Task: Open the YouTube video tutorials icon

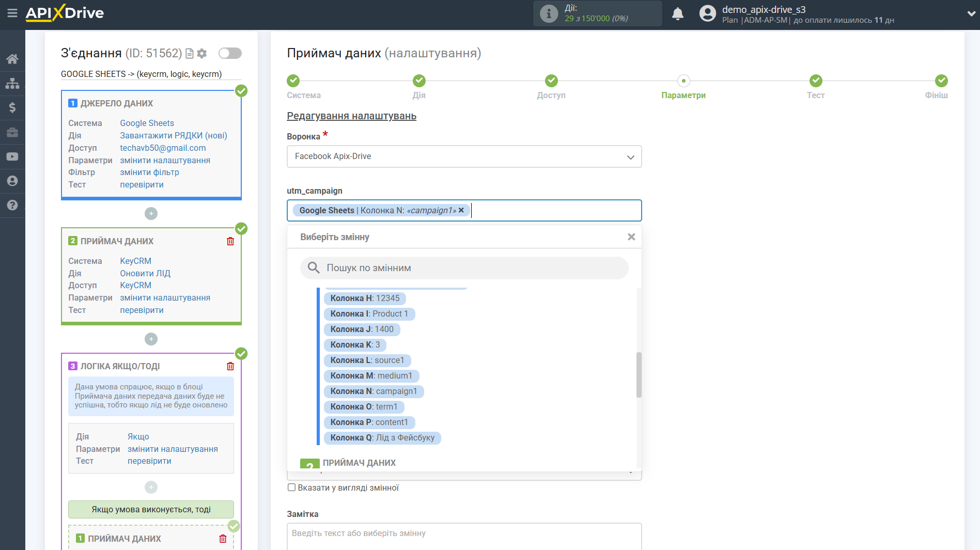Action: 12,156
